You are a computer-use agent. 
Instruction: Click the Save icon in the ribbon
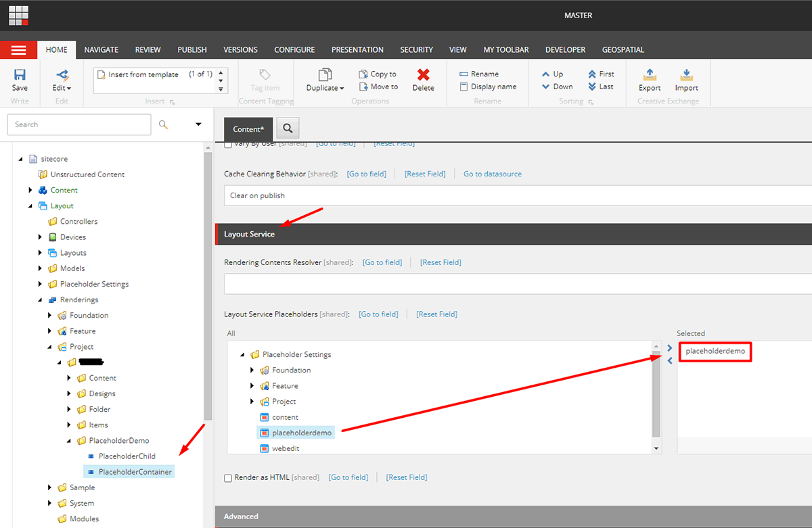click(20, 75)
